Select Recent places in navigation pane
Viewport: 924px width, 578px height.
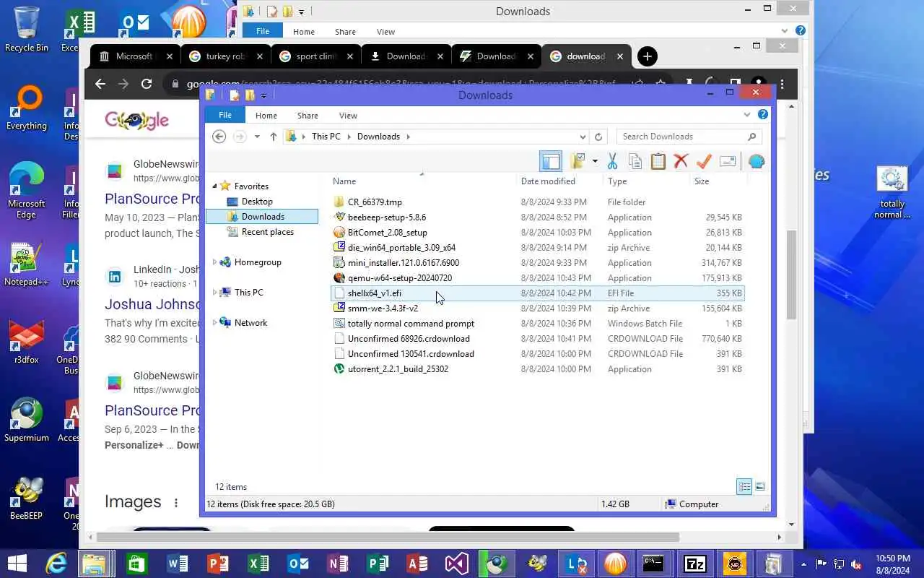click(267, 232)
